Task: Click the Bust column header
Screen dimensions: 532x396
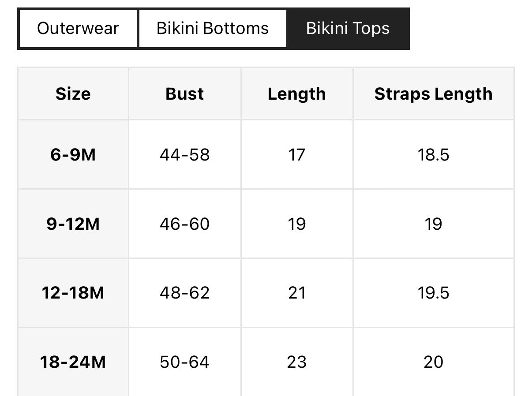Action: pos(185,94)
